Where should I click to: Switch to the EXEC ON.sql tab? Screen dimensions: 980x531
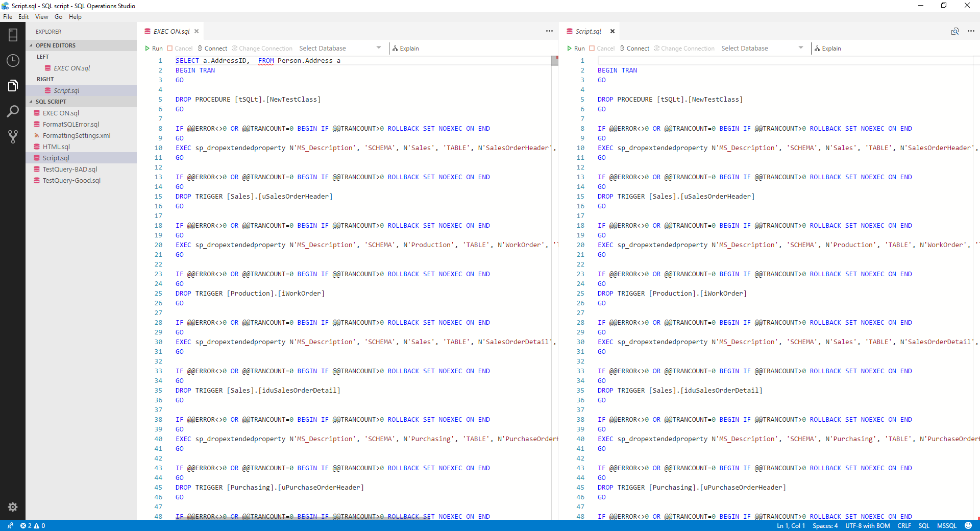coord(171,31)
